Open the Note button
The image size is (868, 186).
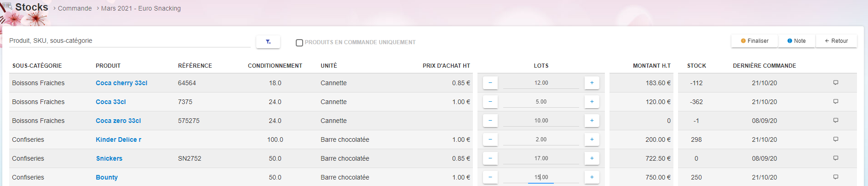coord(796,41)
